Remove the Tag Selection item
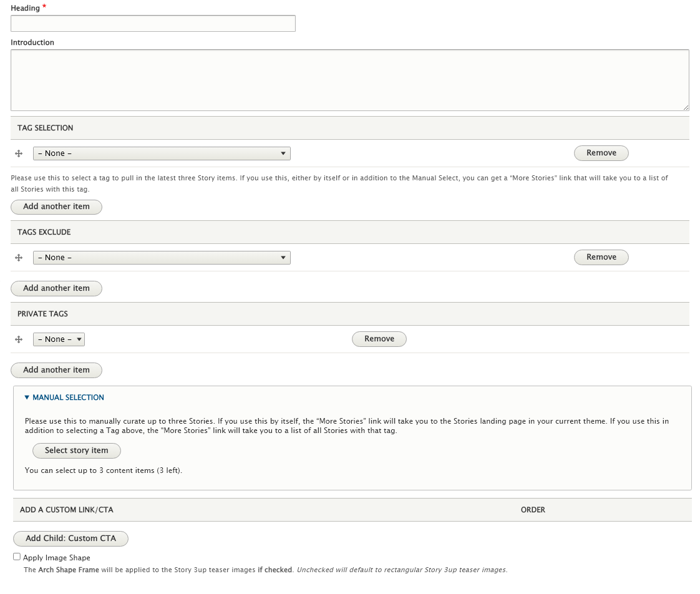 pyautogui.click(x=601, y=153)
